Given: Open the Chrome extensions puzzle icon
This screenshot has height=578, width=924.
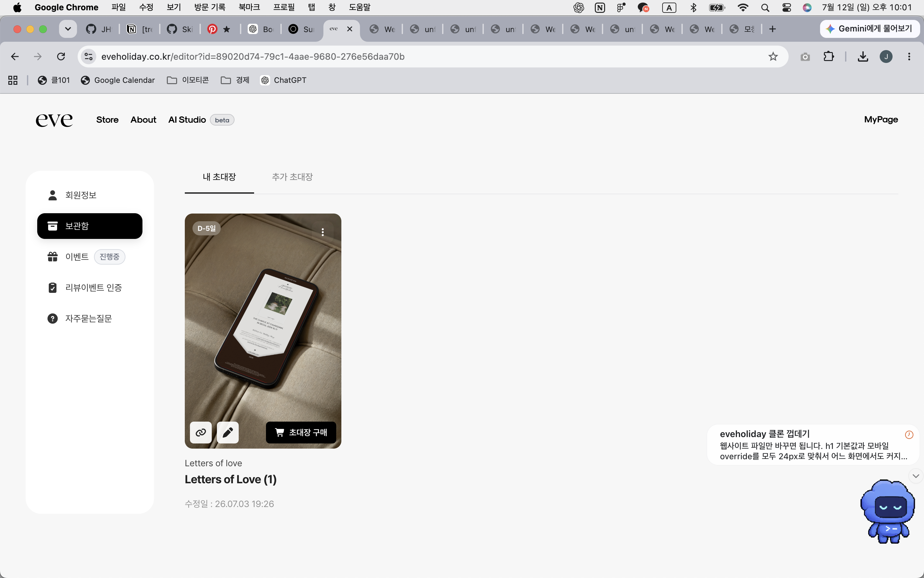Looking at the screenshot, I should click(828, 57).
